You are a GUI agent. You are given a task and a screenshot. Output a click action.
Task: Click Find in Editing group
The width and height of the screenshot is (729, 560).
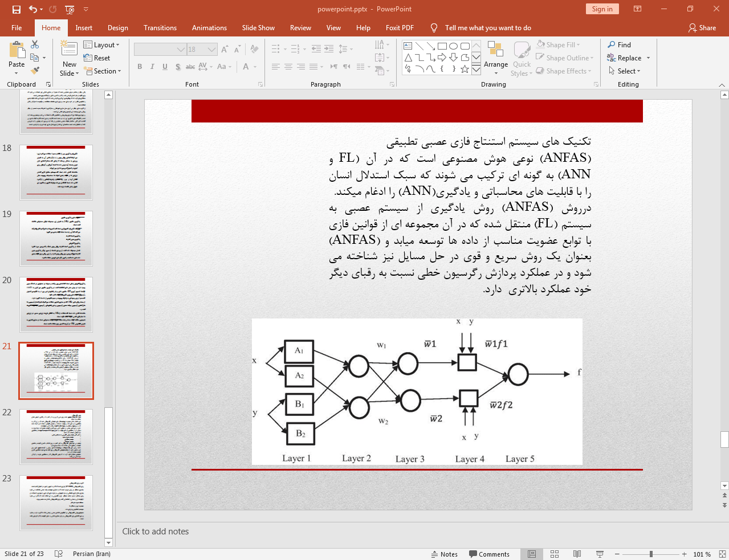click(x=619, y=44)
